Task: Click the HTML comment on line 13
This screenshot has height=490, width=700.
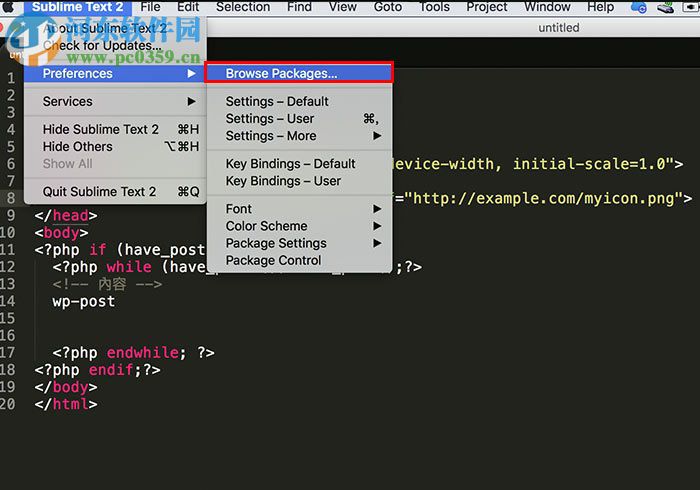Action: tap(107, 284)
